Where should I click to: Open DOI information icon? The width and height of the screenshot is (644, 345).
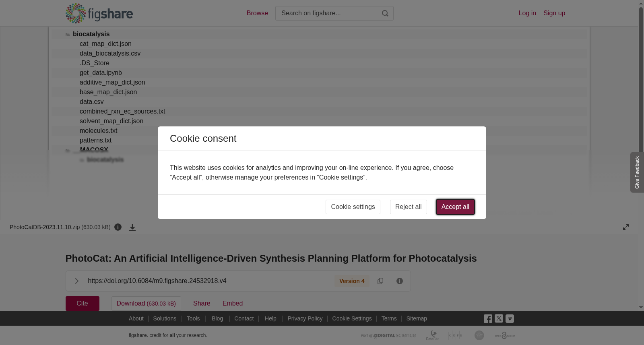pyautogui.click(x=400, y=281)
